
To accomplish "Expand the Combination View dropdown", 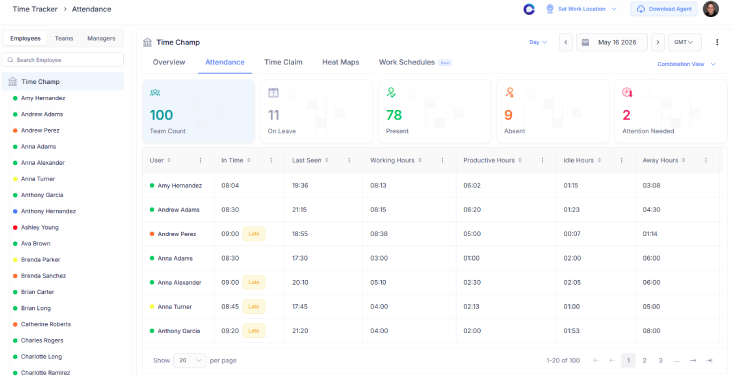I will (x=686, y=64).
